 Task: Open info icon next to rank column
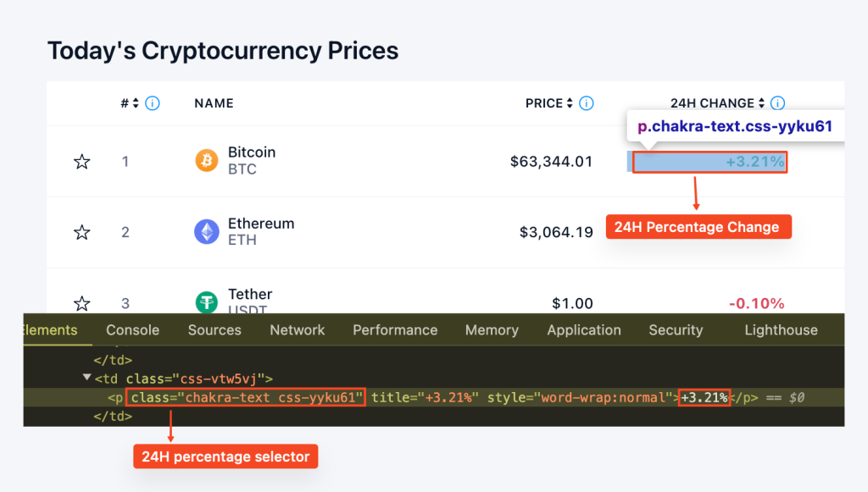pos(153,103)
